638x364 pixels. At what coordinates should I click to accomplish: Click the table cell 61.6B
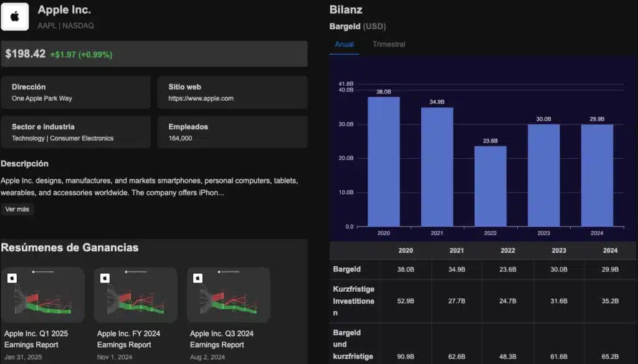559,357
